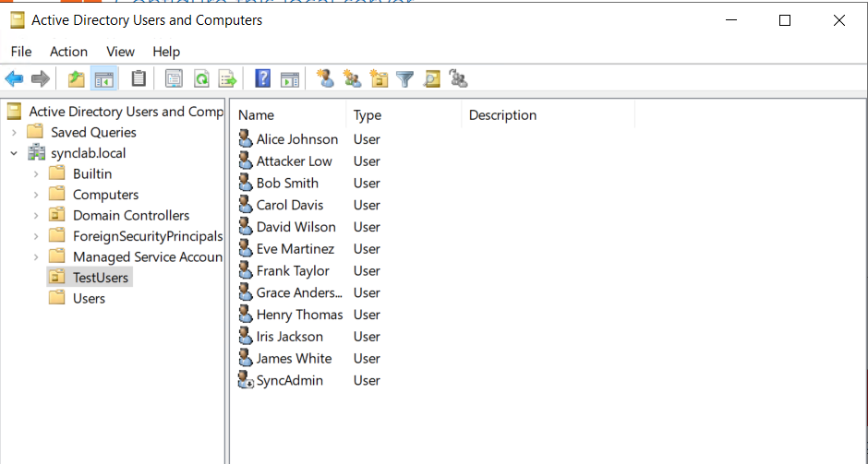
Task: Expand the ForeignSecurityPrincipals arrow
Action: [36, 236]
